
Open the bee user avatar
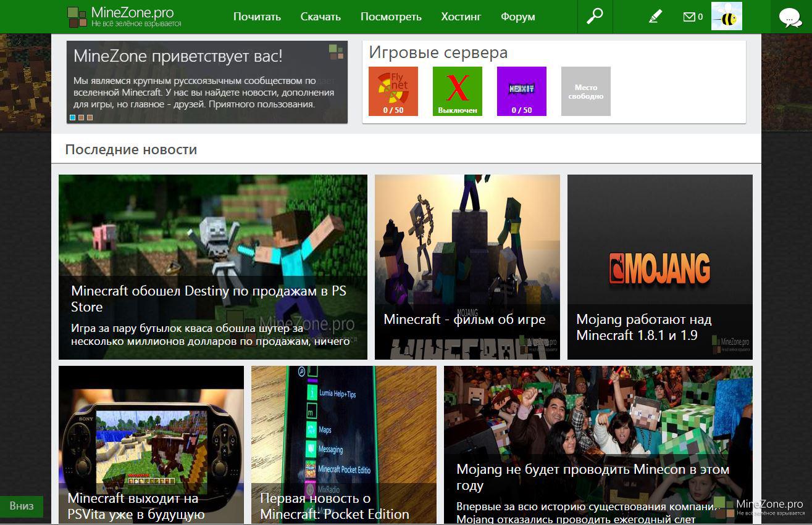coord(726,16)
